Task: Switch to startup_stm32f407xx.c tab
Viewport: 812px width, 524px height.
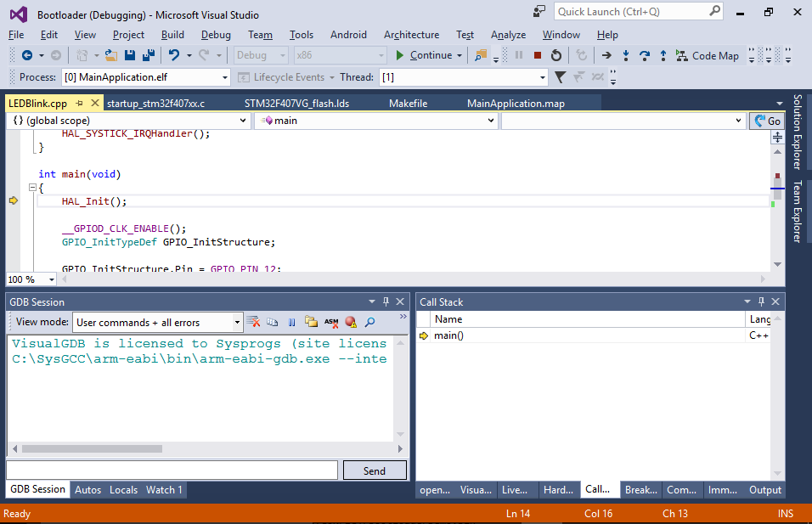Action: pyautogui.click(x=156, y=104)
